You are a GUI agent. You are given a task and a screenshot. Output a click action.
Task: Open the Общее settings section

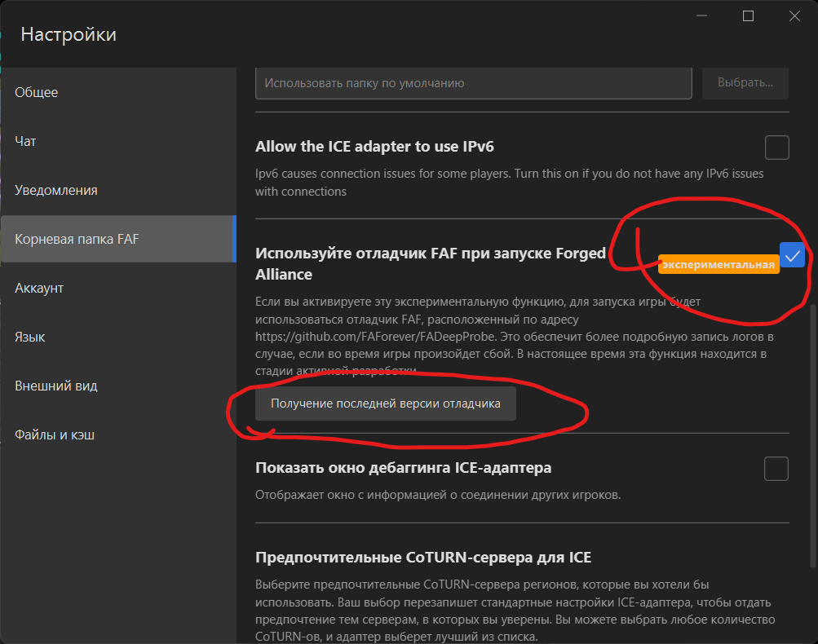[118, 92]
